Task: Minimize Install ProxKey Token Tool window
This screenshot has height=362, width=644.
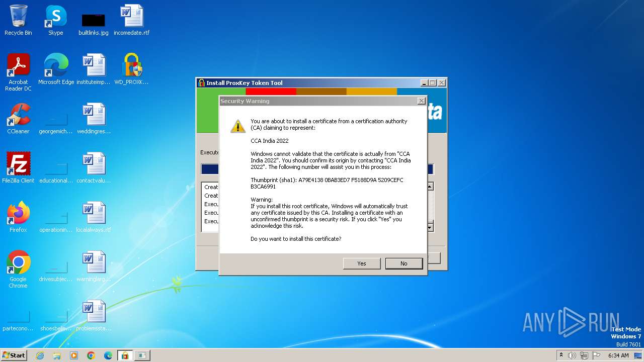Action: 424,83
